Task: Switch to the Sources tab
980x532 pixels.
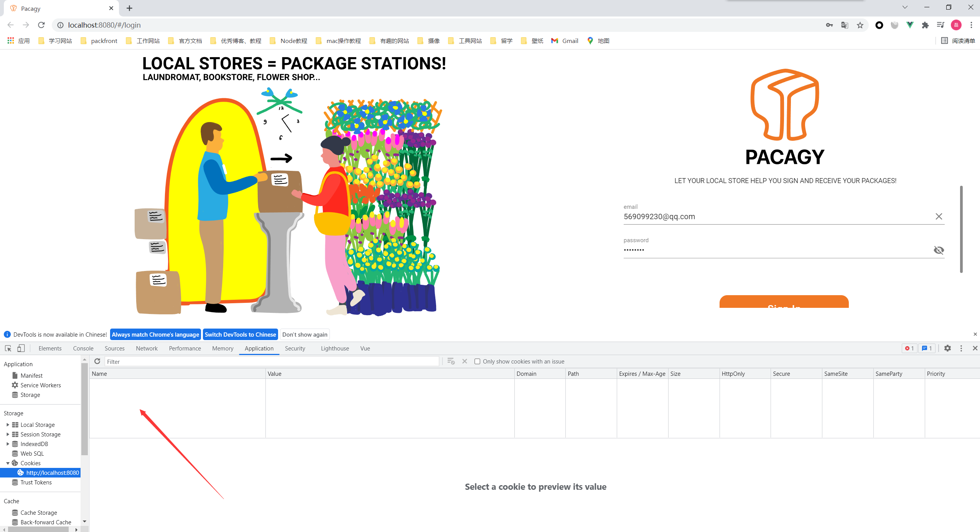Action: [x=115, y=348]
